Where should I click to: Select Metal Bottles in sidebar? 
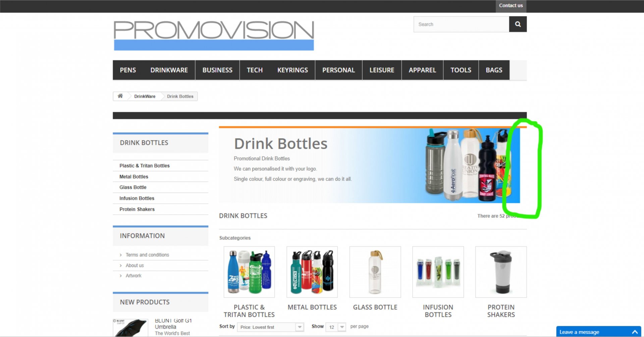tap(134, 177)
